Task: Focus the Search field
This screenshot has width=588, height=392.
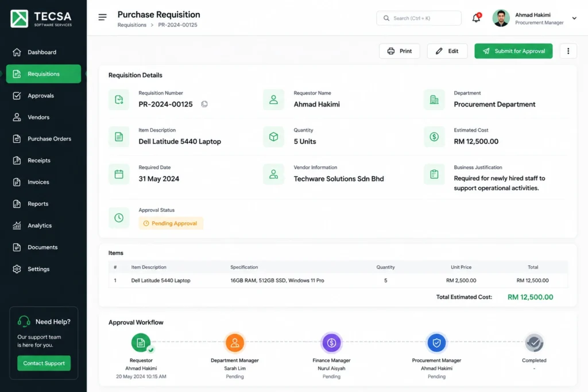Action: point(419,18)
